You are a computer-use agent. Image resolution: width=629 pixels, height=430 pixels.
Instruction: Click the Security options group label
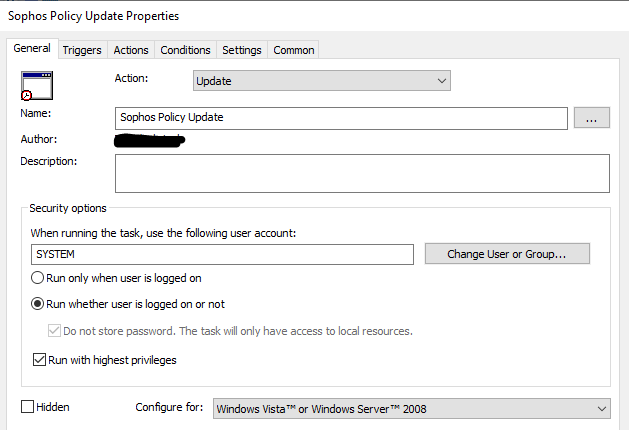[x=68, y=208]
